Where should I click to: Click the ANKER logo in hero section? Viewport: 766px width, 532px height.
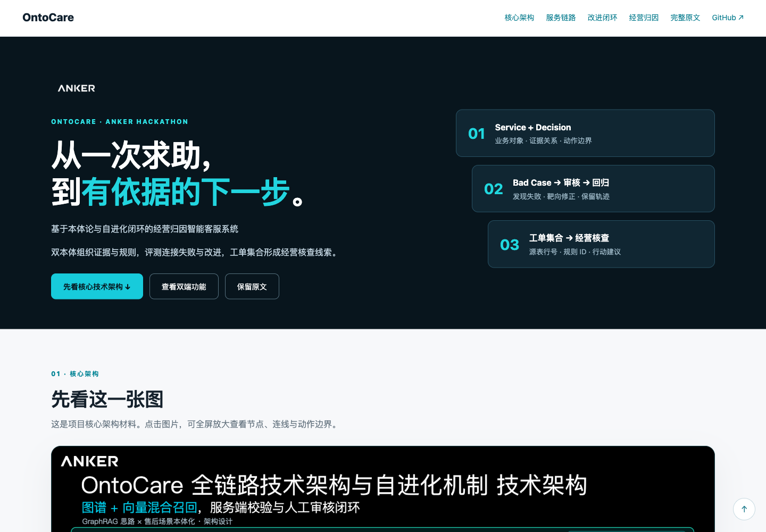click(x=77, y=88)
